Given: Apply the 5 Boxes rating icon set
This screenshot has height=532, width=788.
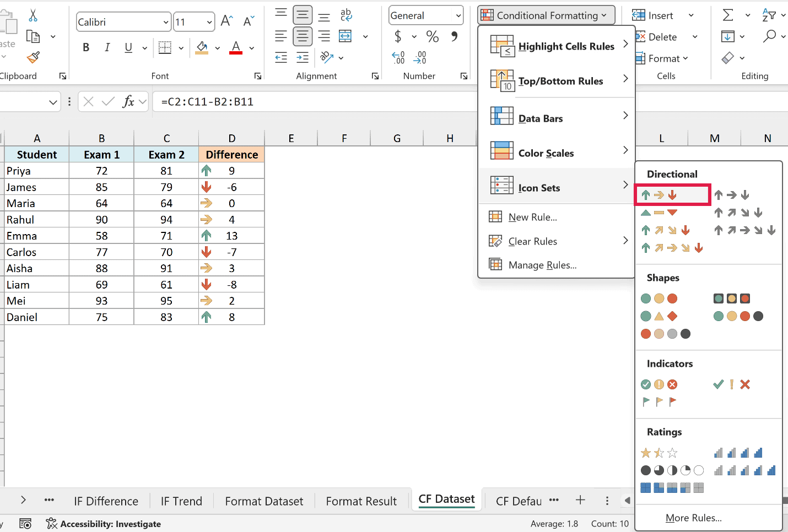Looking at the screenshot, I should pyautogui.click(x=672, y=487).
